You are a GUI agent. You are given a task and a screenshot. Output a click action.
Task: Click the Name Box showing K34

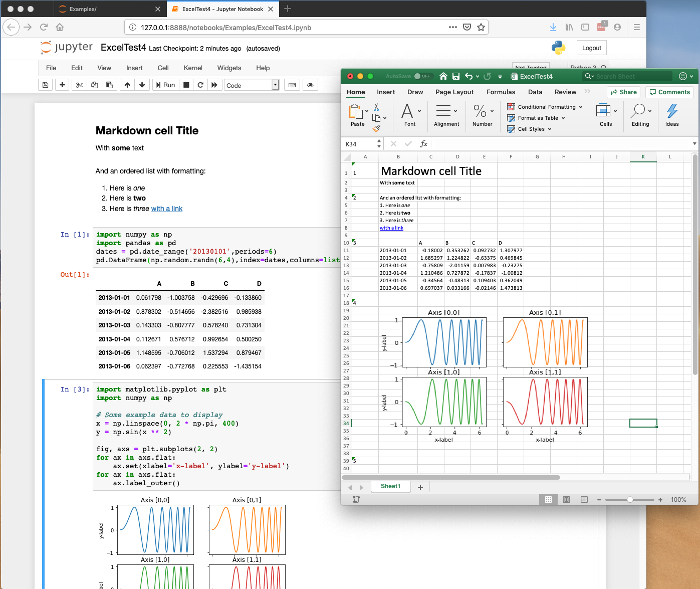[359, 144]
